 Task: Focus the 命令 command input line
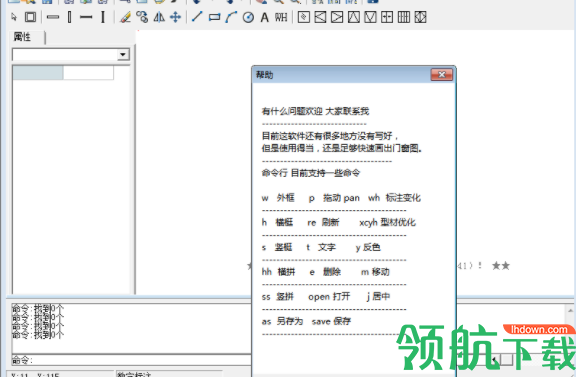point(132,360)
